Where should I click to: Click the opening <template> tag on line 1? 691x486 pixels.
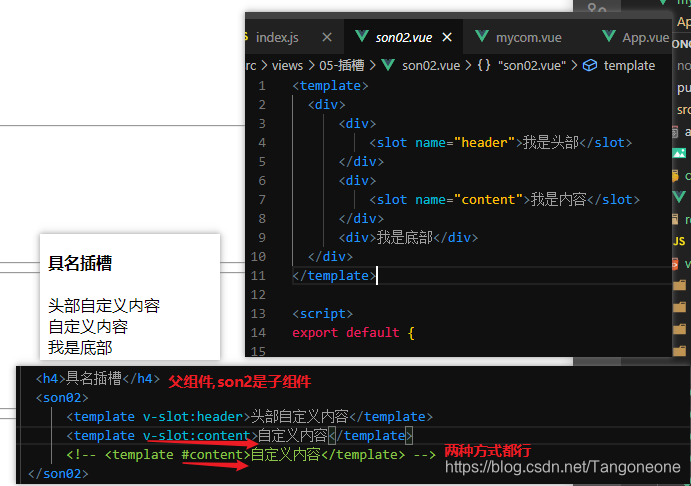(330, 85)
